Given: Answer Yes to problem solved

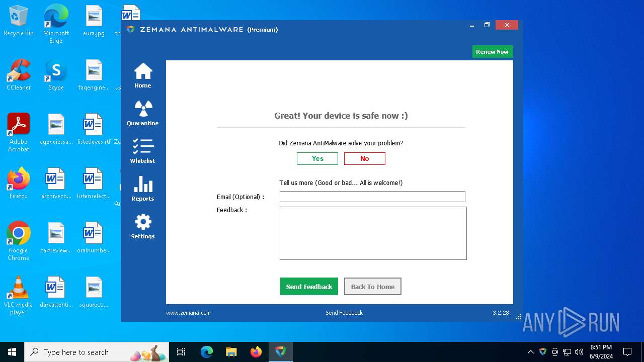Looking at the screenshot, I should 317,158.
